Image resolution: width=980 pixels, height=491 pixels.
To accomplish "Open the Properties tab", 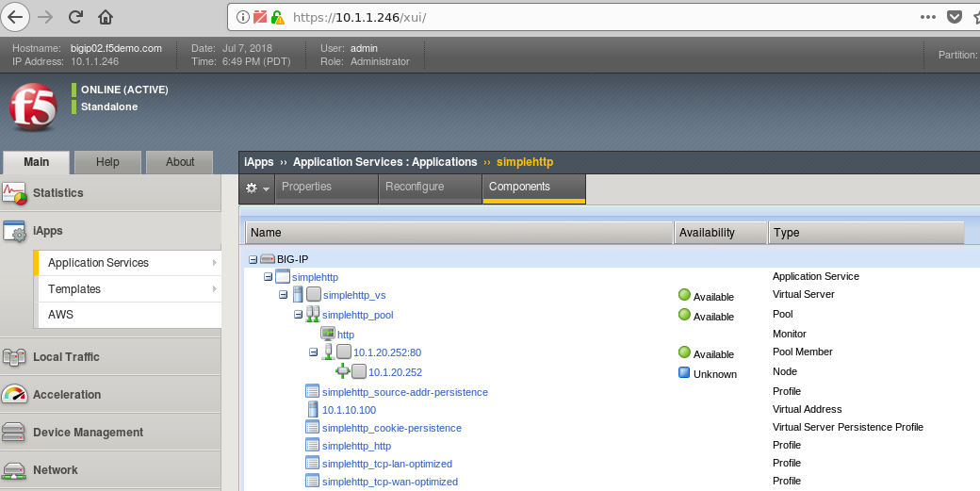I will point(326,188).
